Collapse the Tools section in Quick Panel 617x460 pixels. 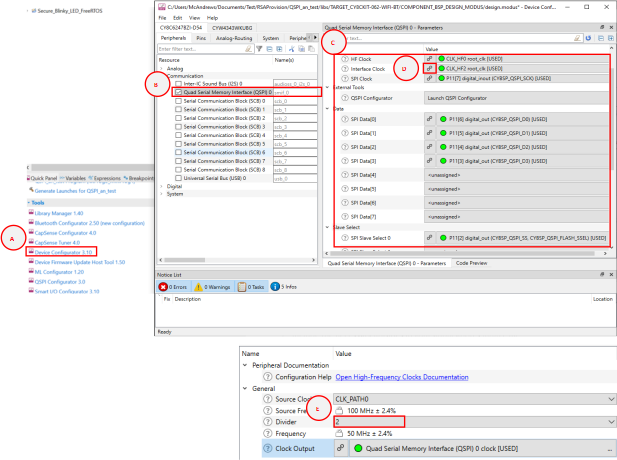coord(29,203)
